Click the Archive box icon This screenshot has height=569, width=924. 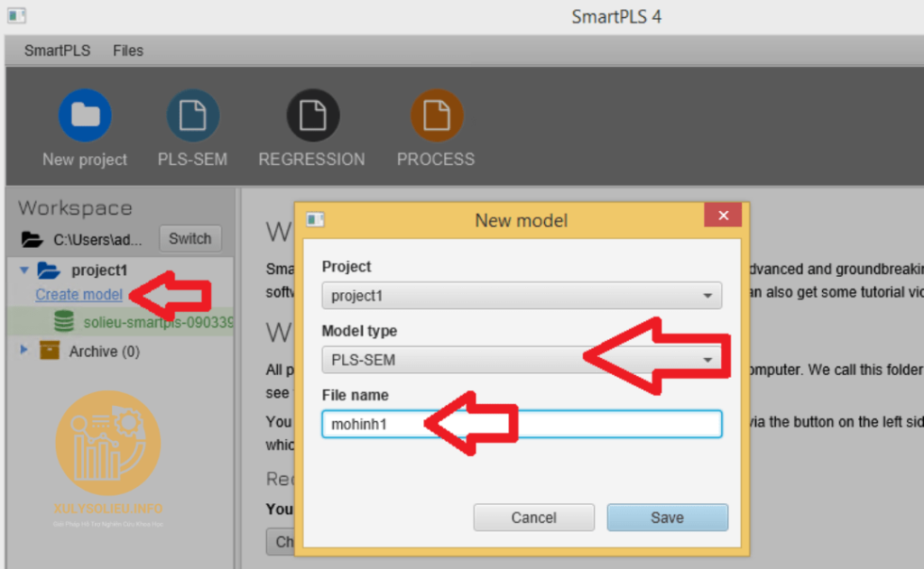tap(50, 351)
